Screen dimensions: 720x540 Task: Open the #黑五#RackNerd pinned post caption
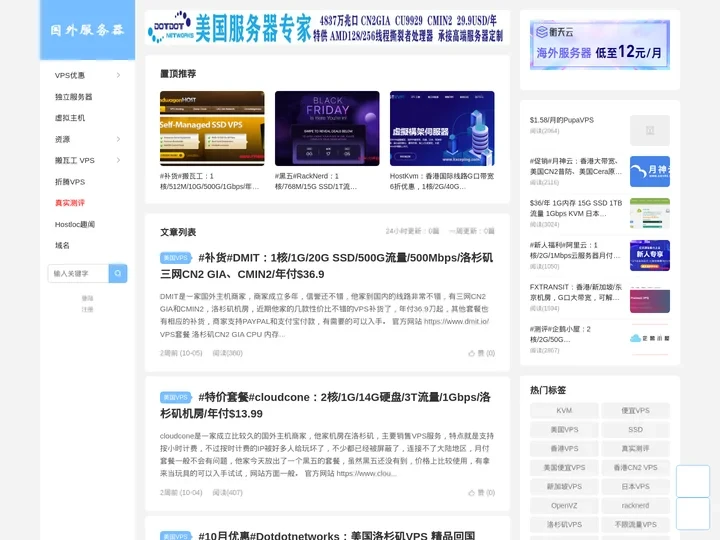click(316, 181)
